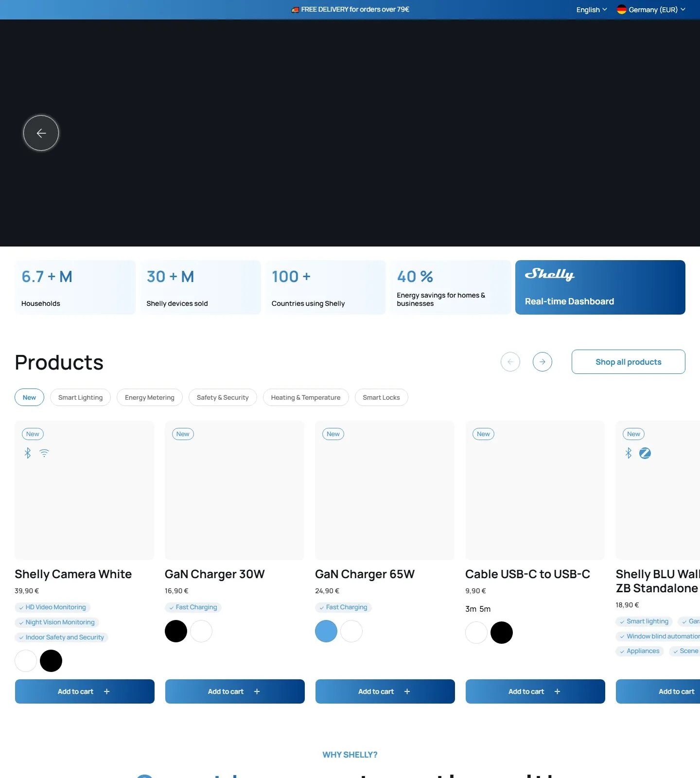Choose black color for USB-C cable

pyautogui.click(x=502, y=633)
